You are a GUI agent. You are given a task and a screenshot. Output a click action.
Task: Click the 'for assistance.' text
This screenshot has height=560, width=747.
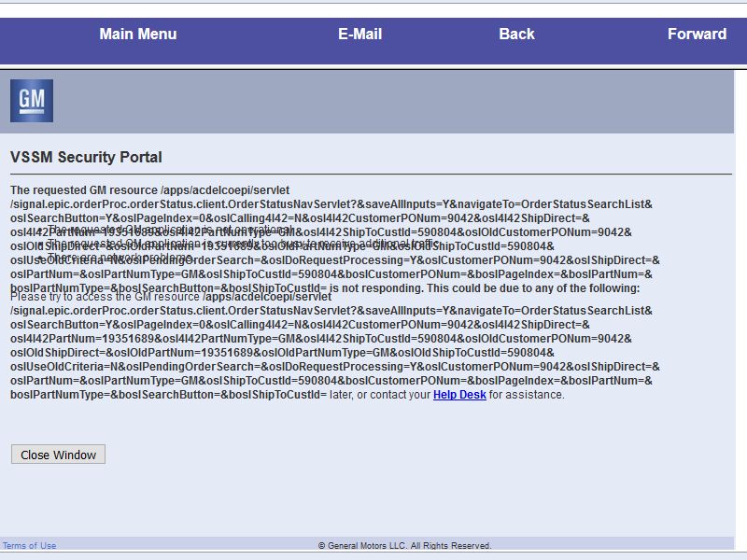[527, 395]
